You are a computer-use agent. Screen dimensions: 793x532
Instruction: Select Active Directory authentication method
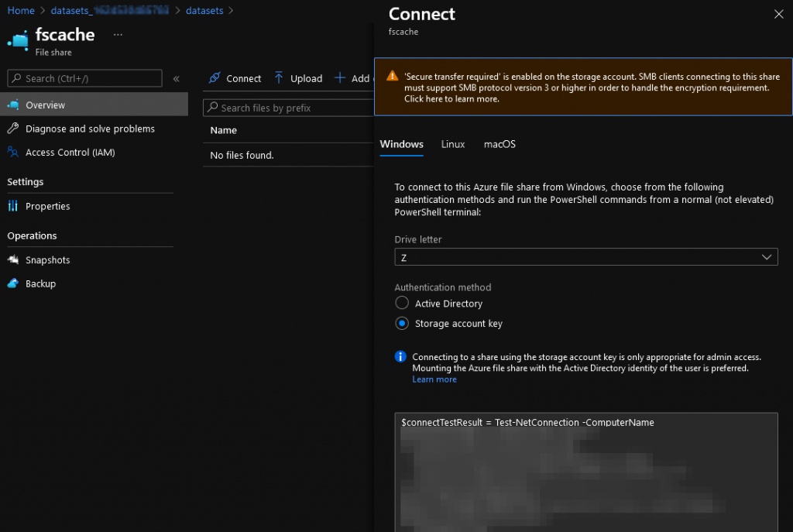coord(402,303)
